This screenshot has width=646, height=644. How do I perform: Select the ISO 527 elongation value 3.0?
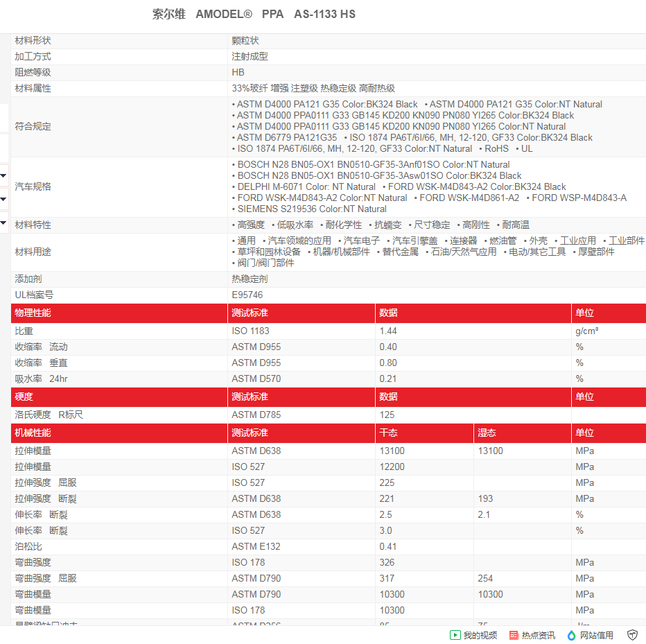[x=385, y=531]
